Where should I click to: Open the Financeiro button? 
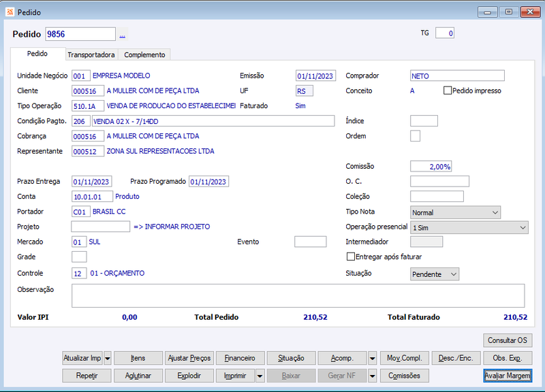coord(240,358)
